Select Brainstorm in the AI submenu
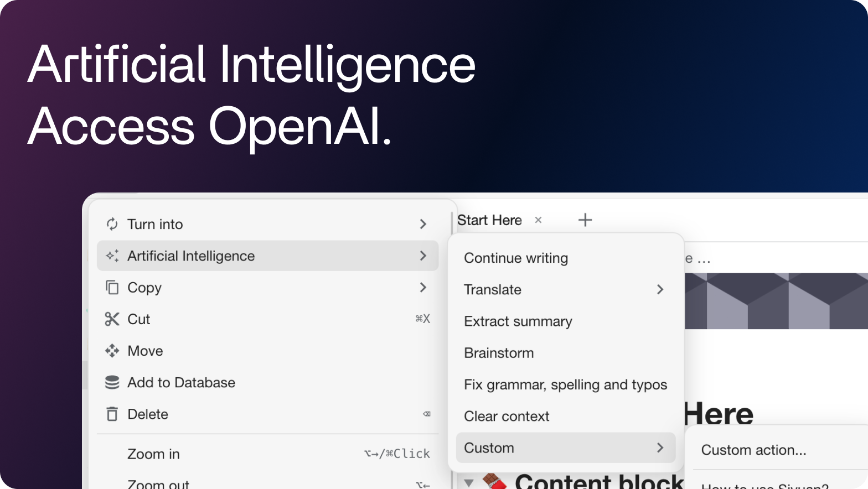The image size is (868, 489). 499,353
